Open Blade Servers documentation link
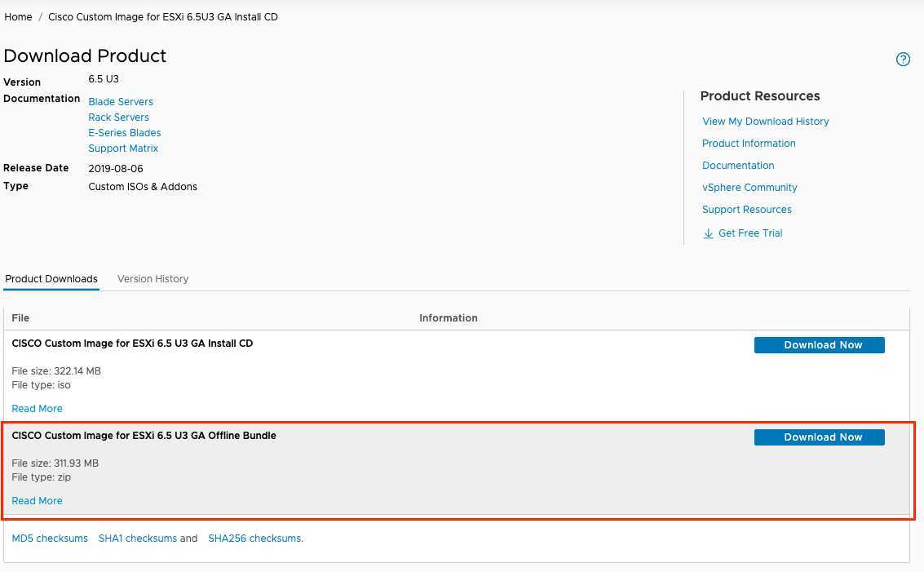 coord(121,101)
